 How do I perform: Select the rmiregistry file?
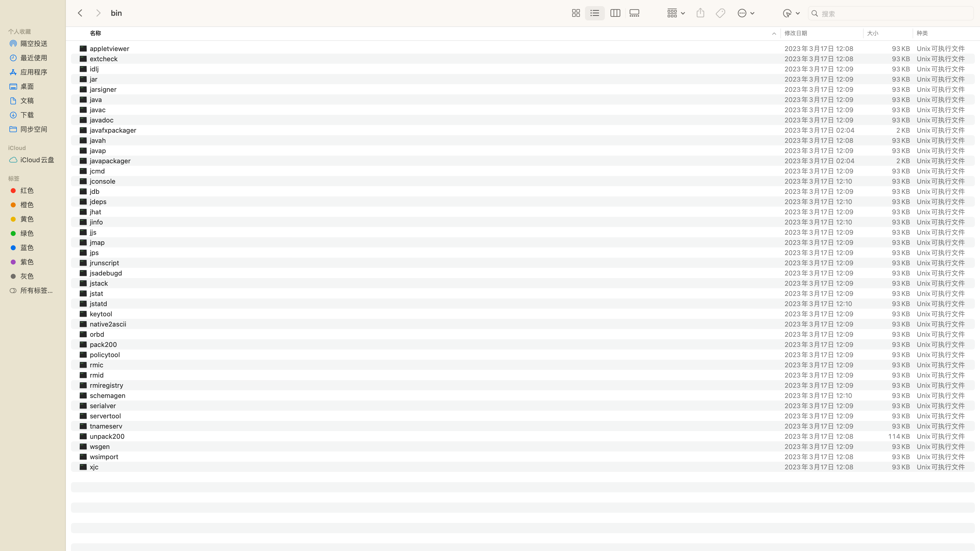[x=523, y=386]
